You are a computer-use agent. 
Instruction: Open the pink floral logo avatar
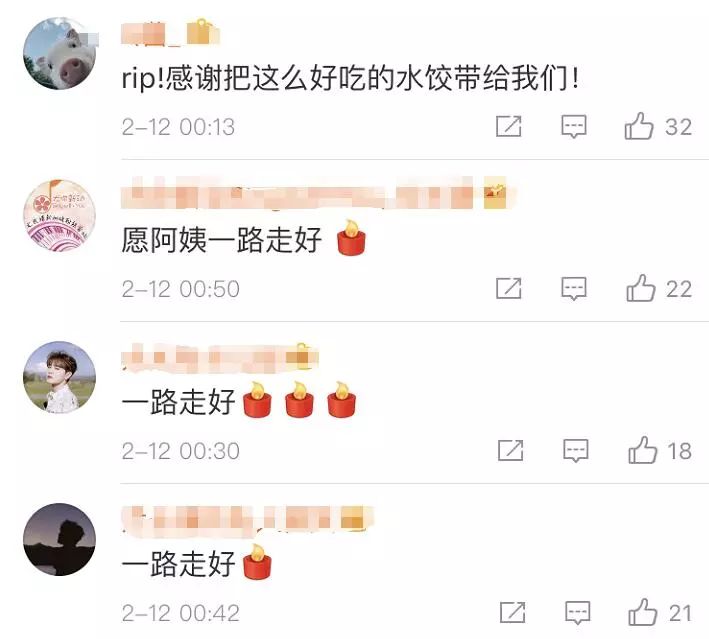[x=59, y=216]
